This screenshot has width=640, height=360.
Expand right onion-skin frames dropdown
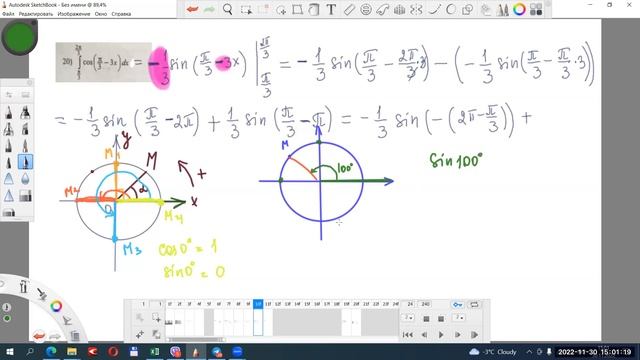click(x=459, y=318)
